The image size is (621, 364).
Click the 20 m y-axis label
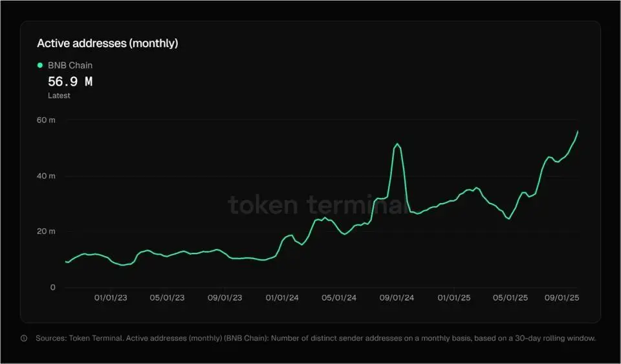[47, 231]
